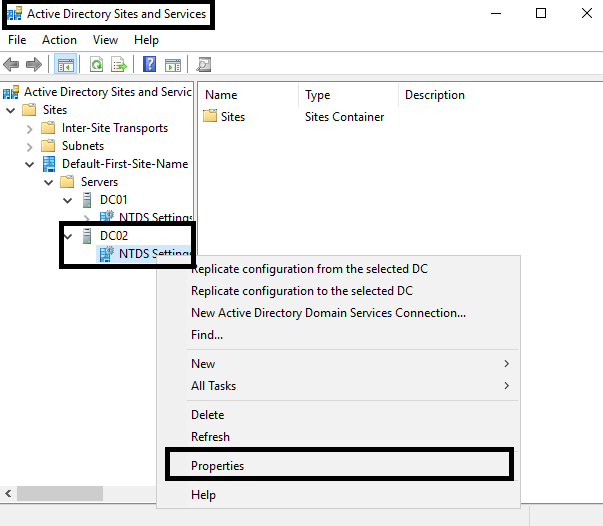Select the DC02 tree item label
Screen dimensions: 603x526
pos(114,236)
